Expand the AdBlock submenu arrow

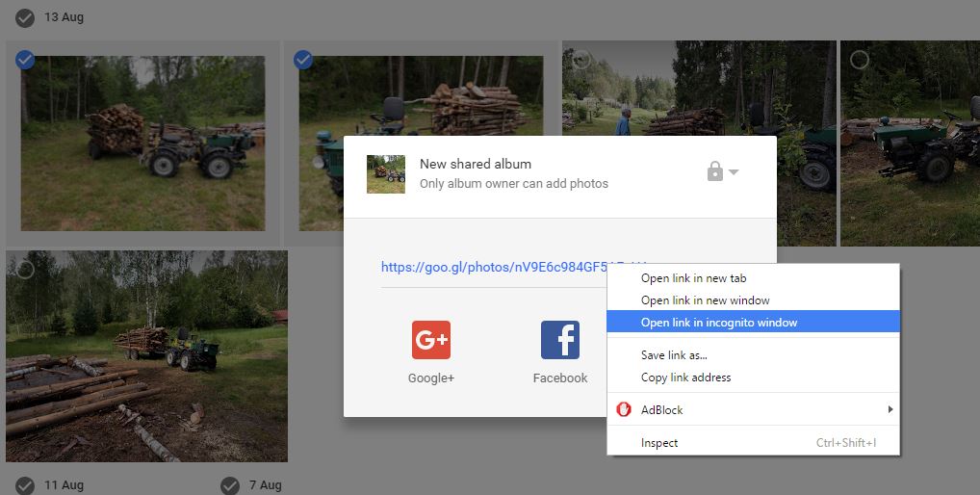[890, 409]
